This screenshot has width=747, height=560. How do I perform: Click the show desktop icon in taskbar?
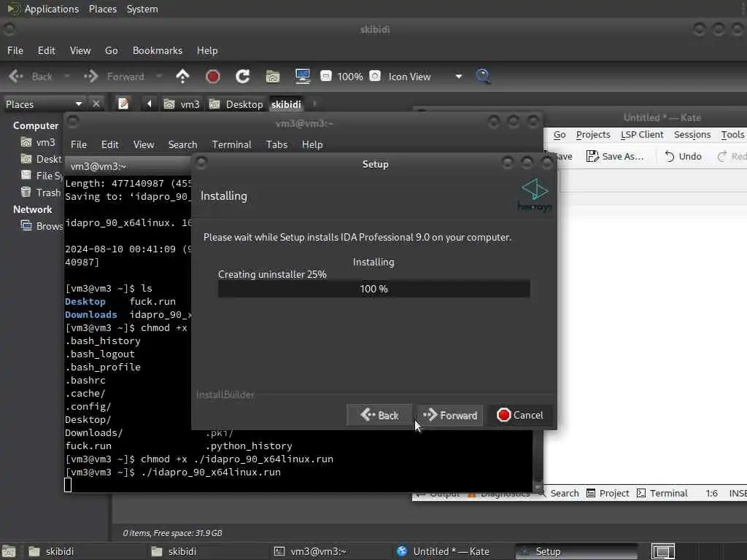click(x=9, y=551)
